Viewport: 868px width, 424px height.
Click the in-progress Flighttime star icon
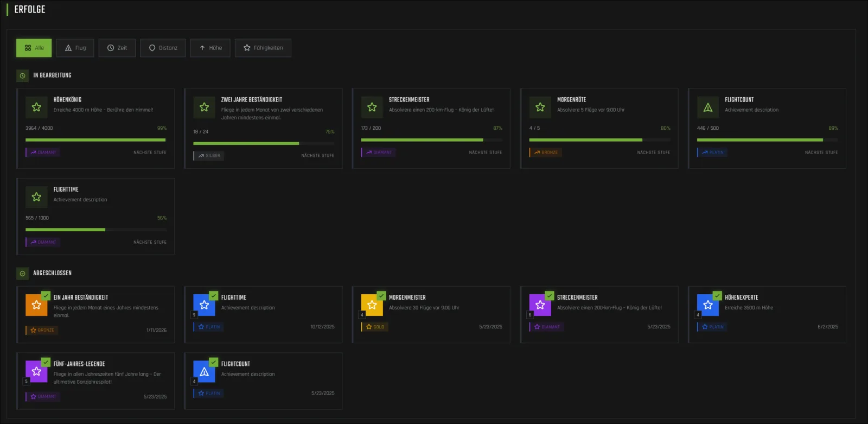[x=36, y=197]
